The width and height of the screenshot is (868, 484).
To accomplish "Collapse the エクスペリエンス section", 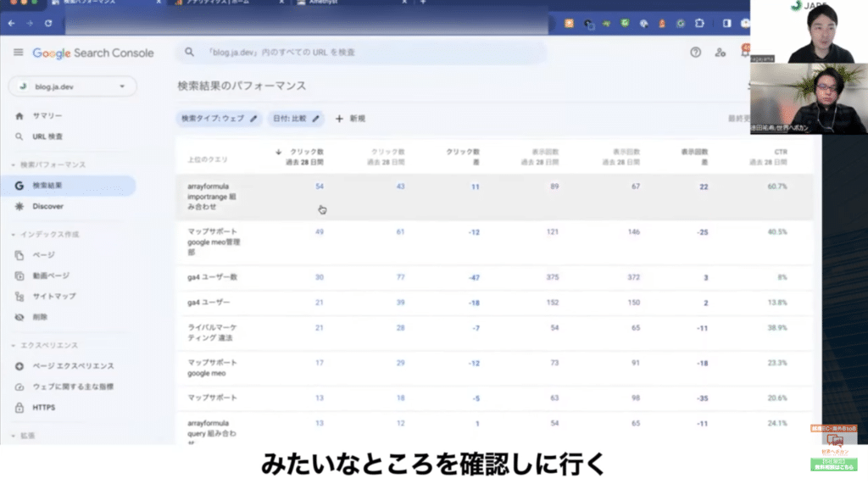I will coord(46,345).
